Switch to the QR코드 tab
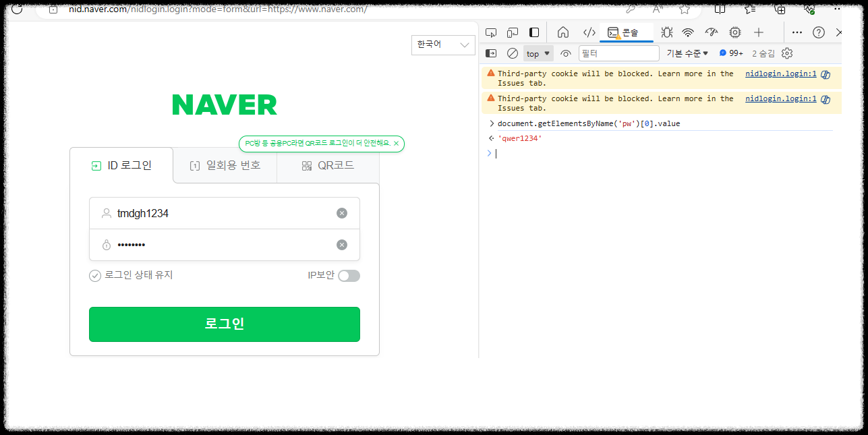This screenshot has width=868, height=435. [328, 165]
